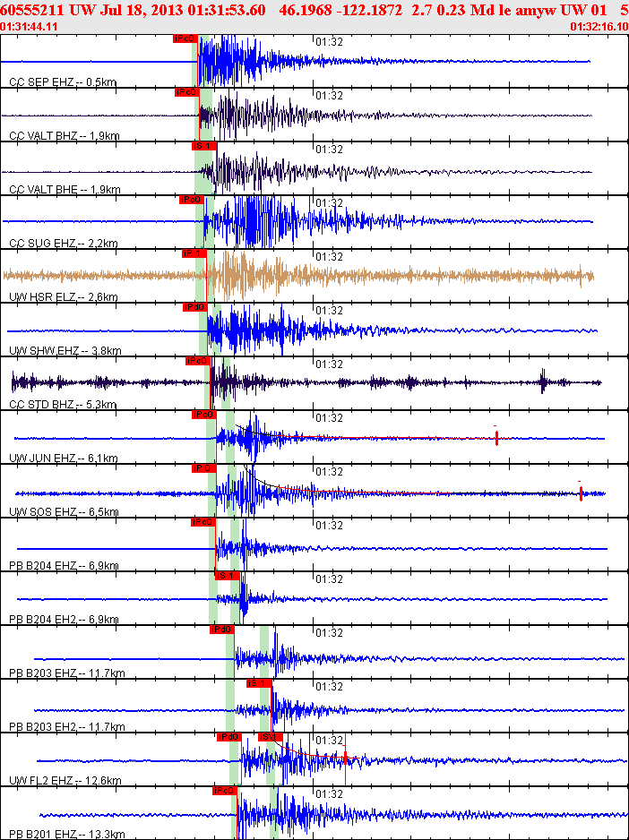Click the iPc0 pick flag on CC STD BHZ trace
Screen dimensions: 629x840
[198, 361]
